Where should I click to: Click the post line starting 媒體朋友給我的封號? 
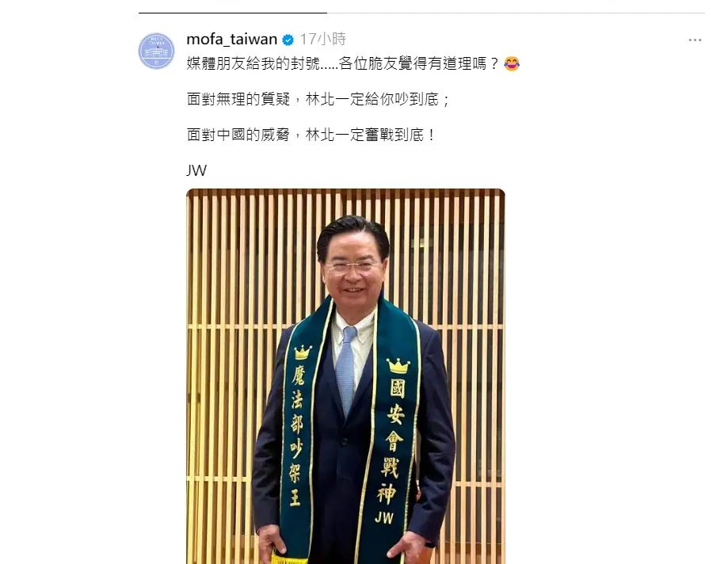[343, 63]
